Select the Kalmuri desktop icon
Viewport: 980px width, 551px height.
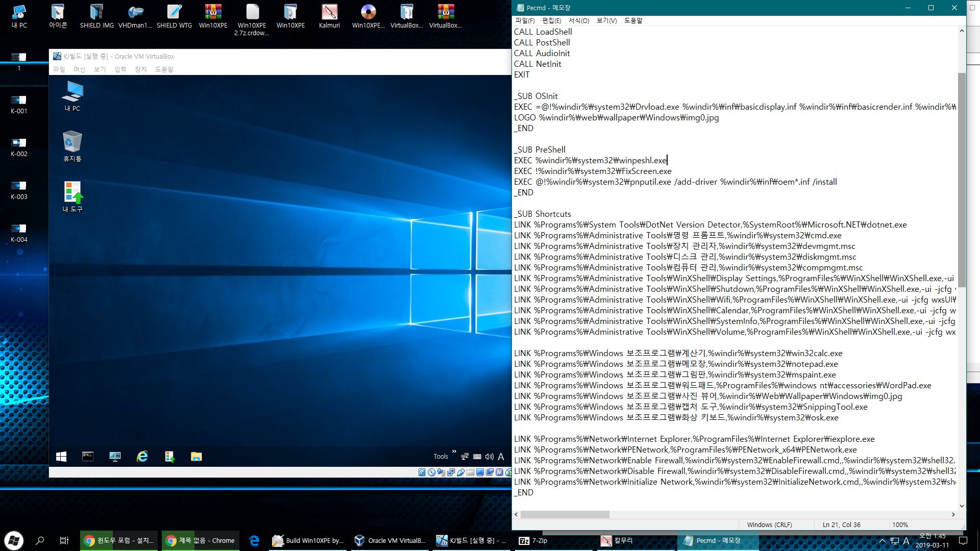tap(329, 16)
